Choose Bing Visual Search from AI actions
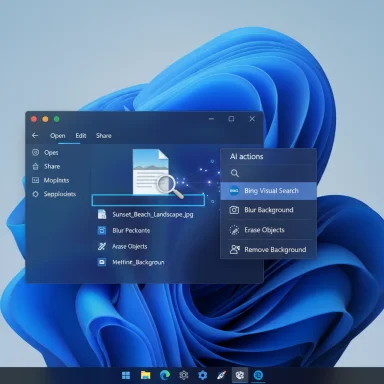The image size is (384, 384). pos(268,191)
